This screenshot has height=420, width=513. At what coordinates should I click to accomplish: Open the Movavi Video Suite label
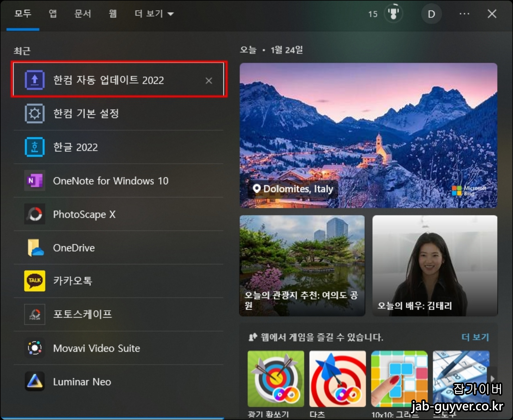pyautogui.click(x=97, y=348)
